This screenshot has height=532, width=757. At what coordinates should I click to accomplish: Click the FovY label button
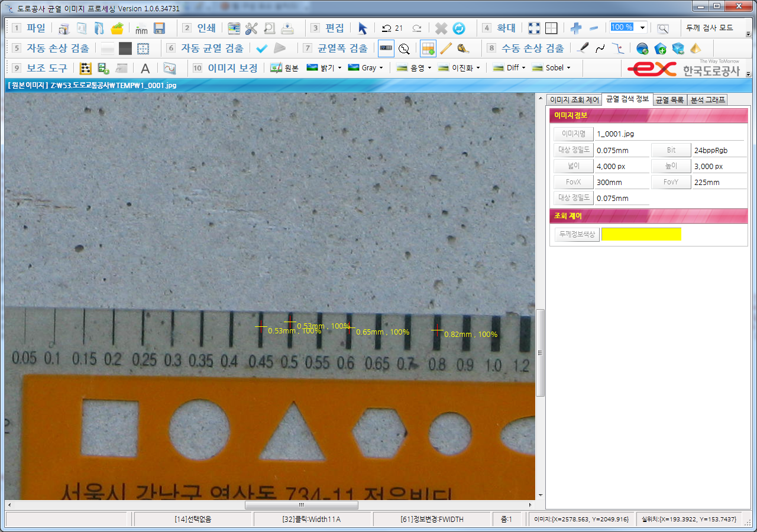(x=671, y=182)
